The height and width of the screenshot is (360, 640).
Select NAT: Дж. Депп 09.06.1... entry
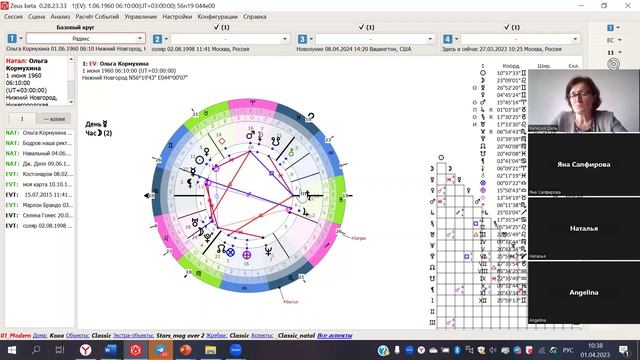(x=39, y=164)
